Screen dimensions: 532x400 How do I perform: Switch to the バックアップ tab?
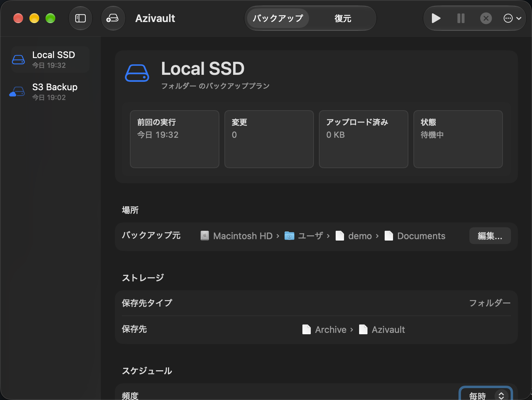[x=278, y=18]
